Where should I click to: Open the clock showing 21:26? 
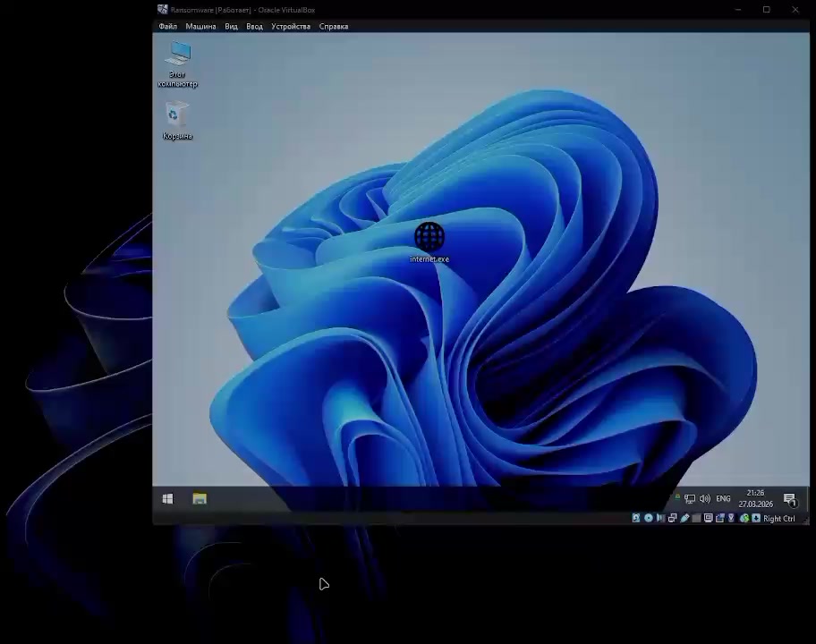coord(756,498)
